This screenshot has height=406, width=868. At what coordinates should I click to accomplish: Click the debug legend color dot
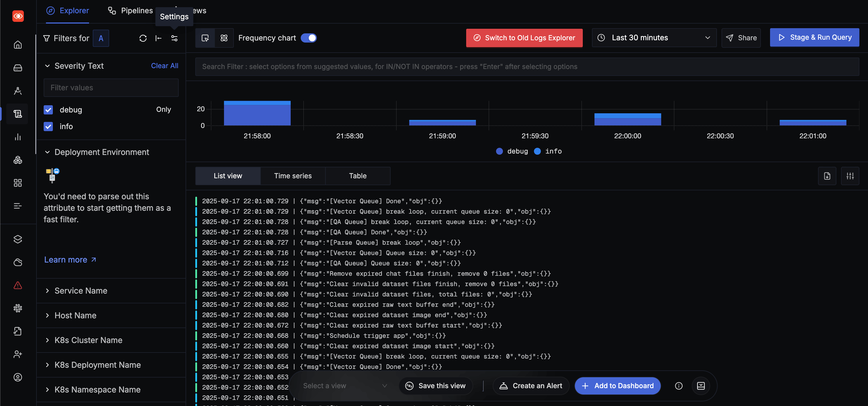coord(499,152)
